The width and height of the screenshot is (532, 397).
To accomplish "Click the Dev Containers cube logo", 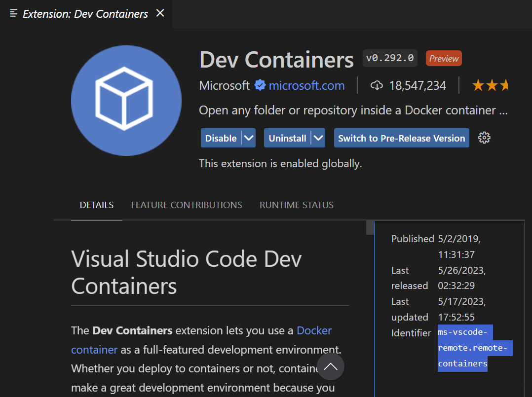I will (x=126, y=100).
